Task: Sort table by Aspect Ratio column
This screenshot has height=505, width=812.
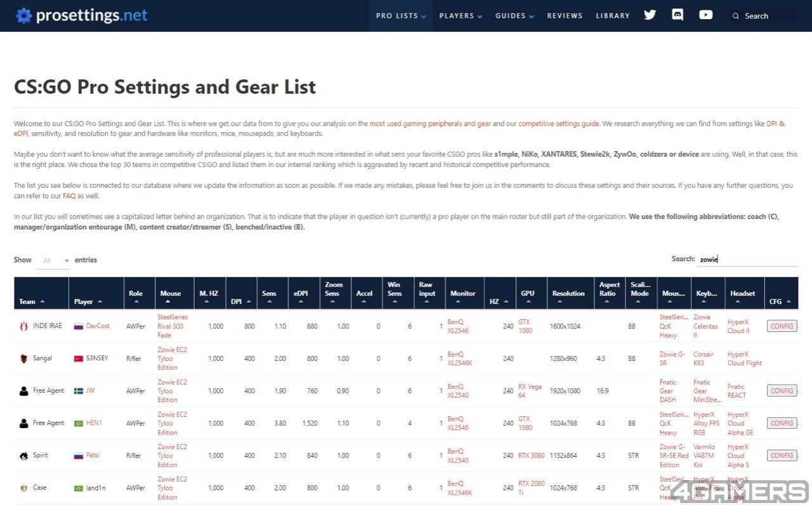Action: click(x=610, y=294)
